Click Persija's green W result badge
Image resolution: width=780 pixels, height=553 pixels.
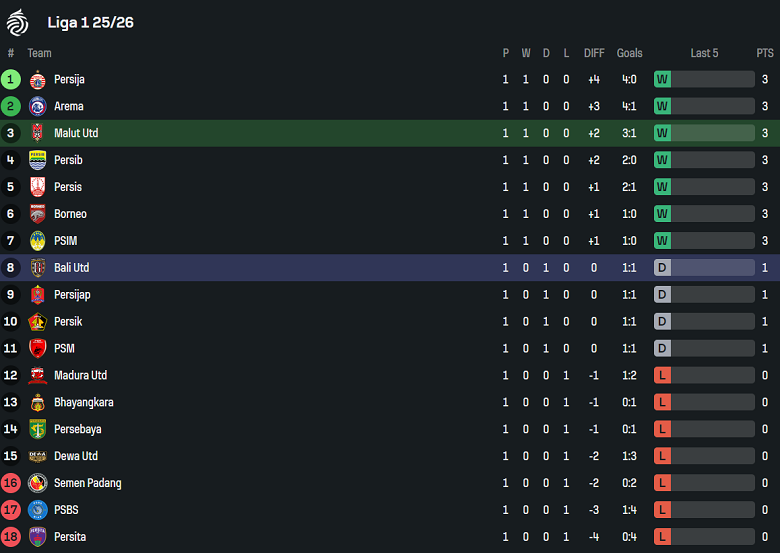(x=662, y=79)
